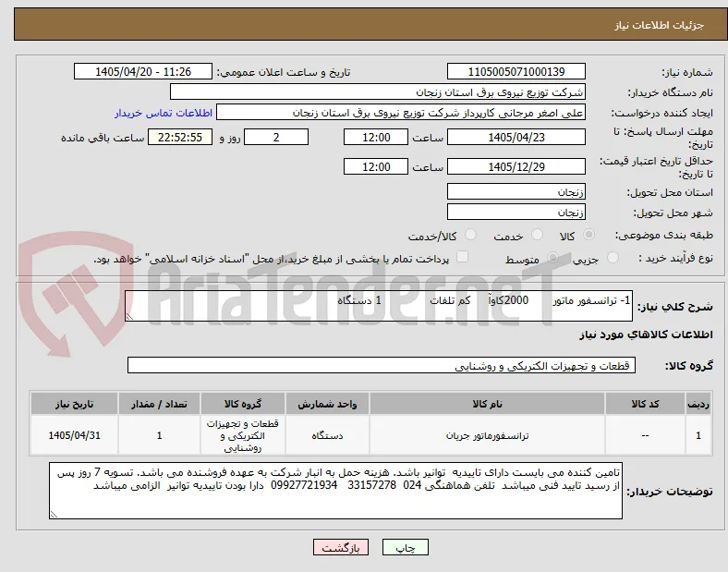The height and width of the screenshot is (572, 728).
Task: Click the remaining time counter 22:52:55
Action: coord(180,137)
